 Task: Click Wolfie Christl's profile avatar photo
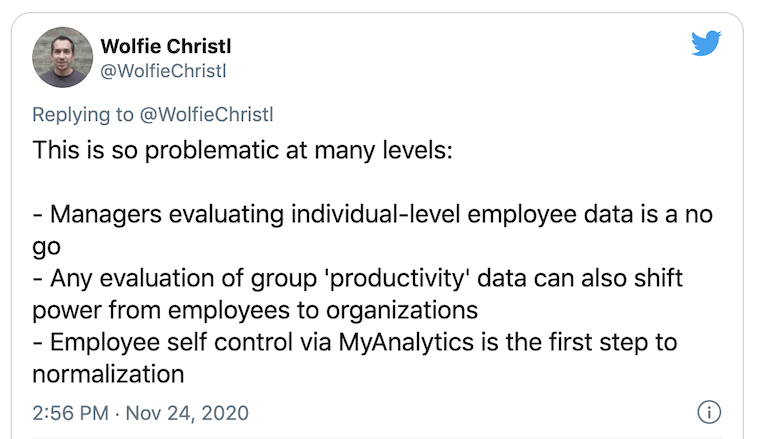(63, 57)
